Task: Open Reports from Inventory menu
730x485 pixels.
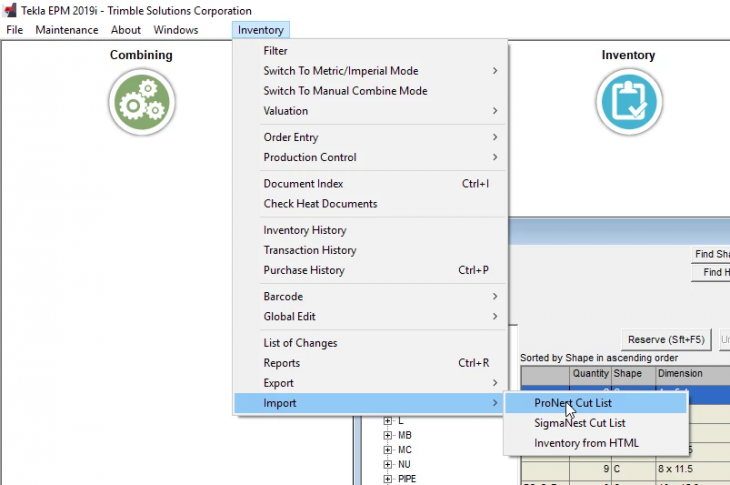Action: (370, 363)
